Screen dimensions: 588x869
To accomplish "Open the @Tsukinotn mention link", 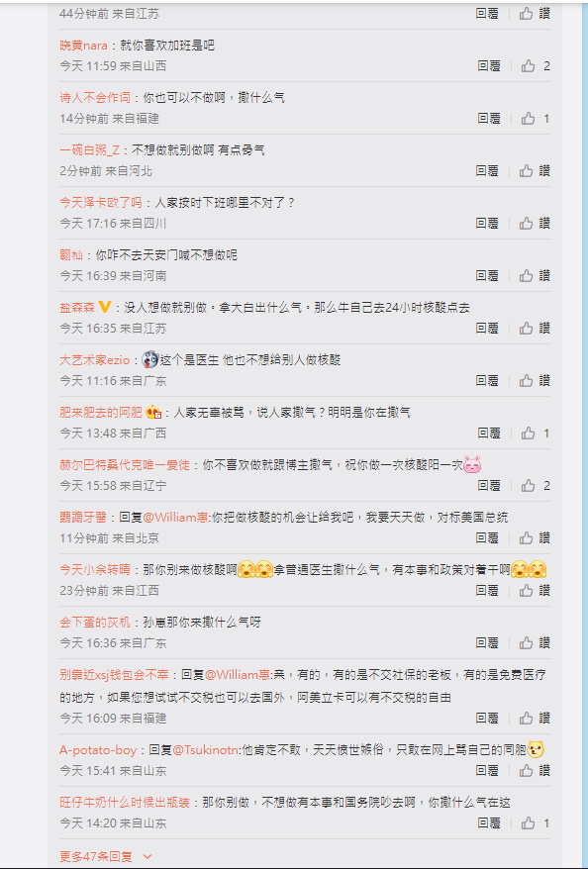I will pyautogui.click(x=206, y=750).
